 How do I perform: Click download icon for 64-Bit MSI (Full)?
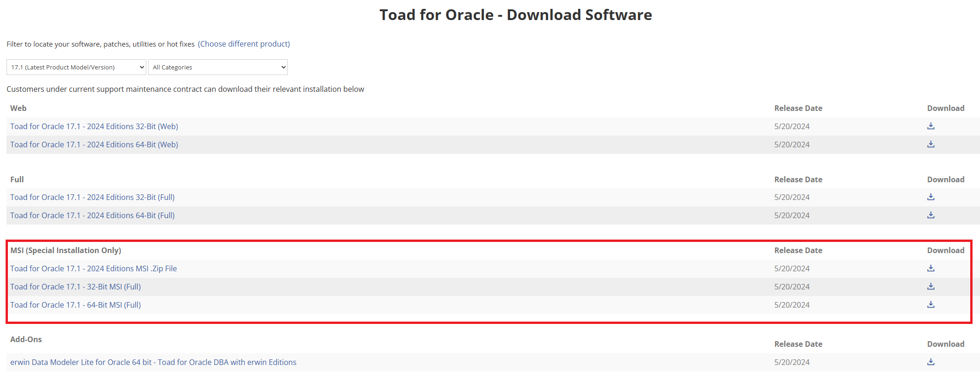931,304
